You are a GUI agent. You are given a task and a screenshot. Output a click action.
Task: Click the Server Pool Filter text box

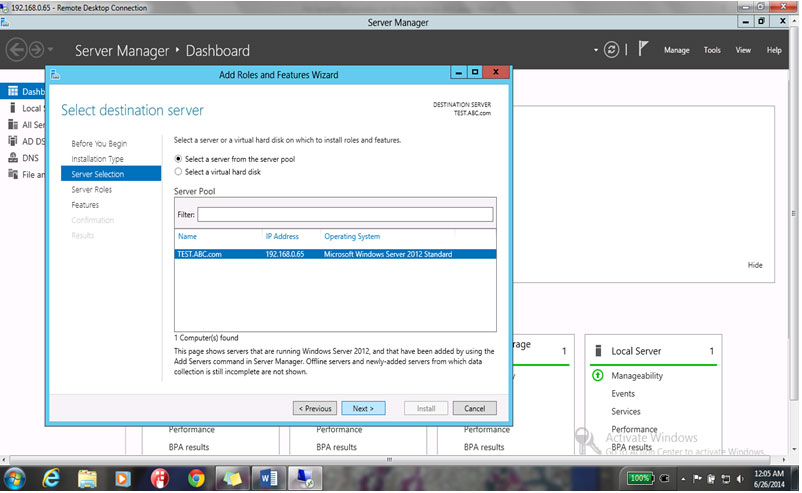click(345, 214)
